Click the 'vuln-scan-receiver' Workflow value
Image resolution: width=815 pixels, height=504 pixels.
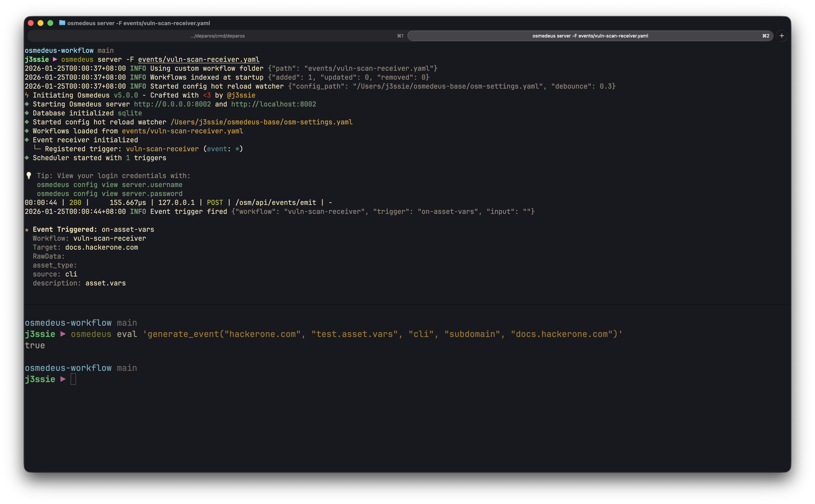pos(109,238)
